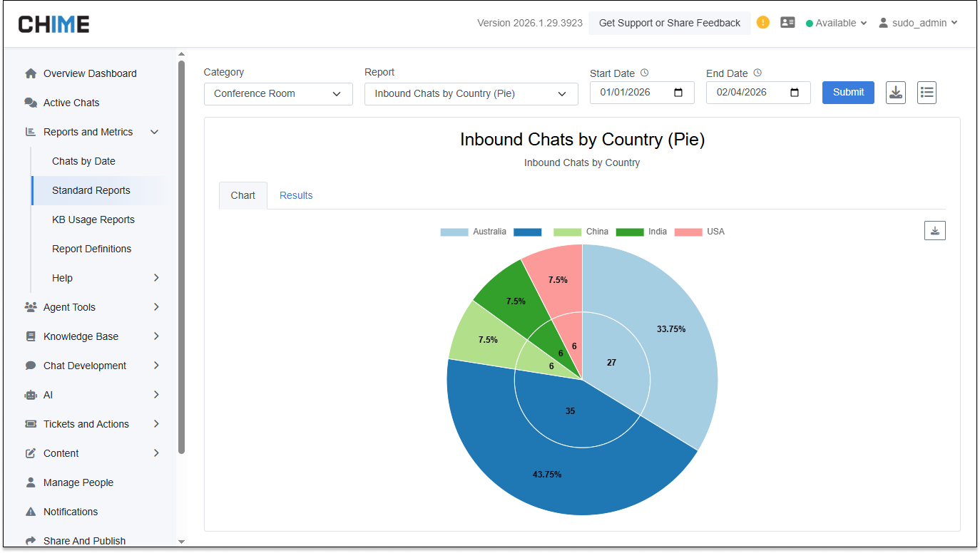Click the report download icon beside Submit
980x553 pixels.
point(896,93)
